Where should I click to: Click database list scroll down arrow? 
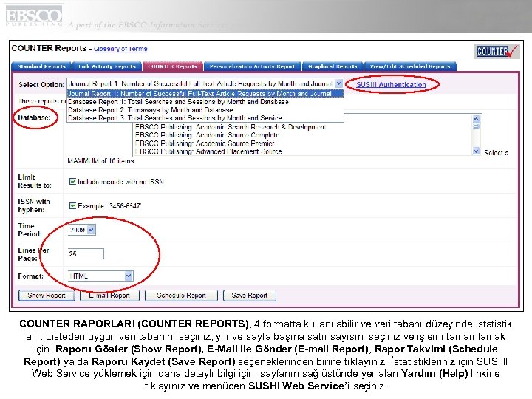(x=477, y=151)
